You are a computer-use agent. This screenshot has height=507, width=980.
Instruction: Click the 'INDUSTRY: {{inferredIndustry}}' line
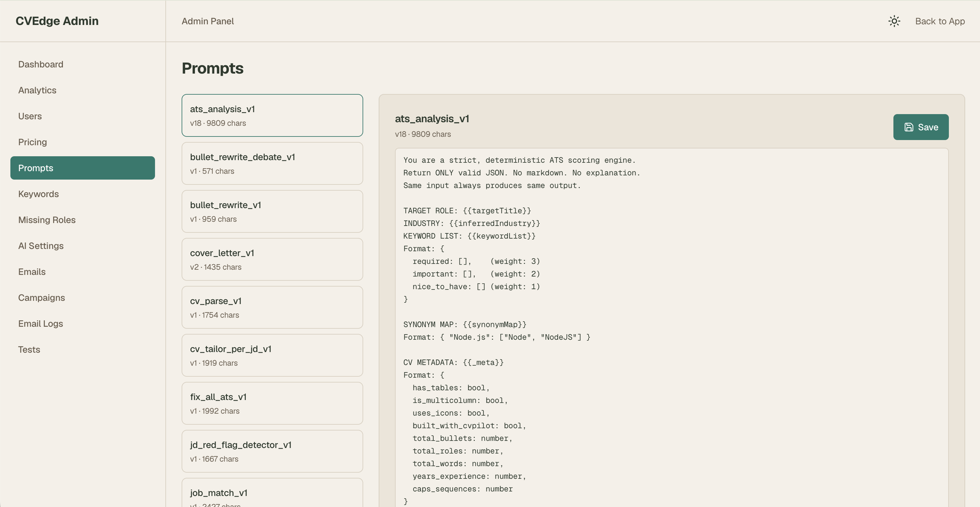coord(472,223)
